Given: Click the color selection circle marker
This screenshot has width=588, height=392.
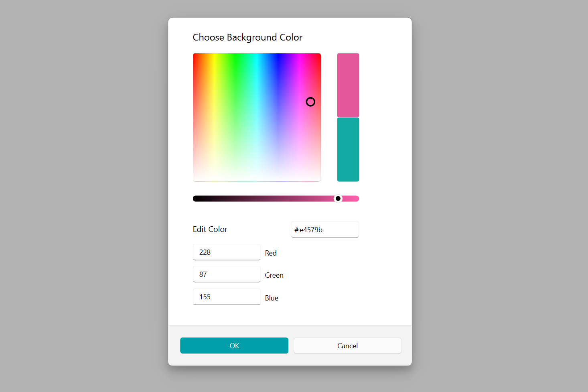Looking at the screenshot, I should [310, 102].
